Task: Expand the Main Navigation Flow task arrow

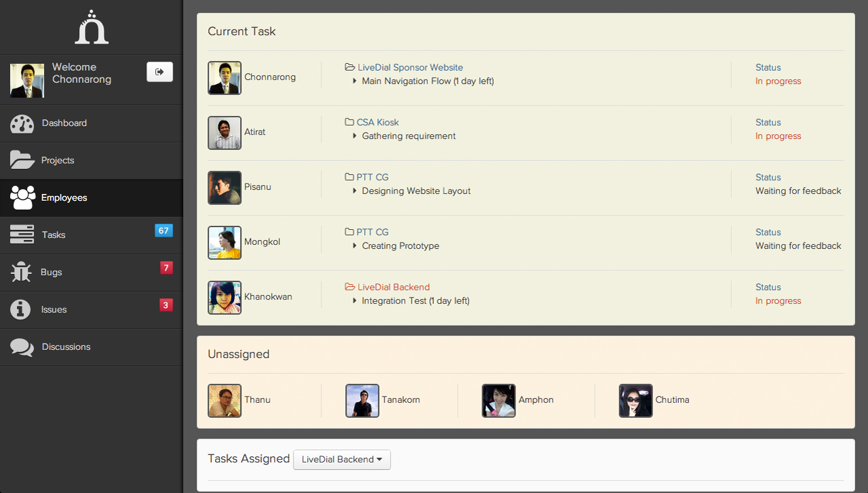Action: (x=355, y=81)
